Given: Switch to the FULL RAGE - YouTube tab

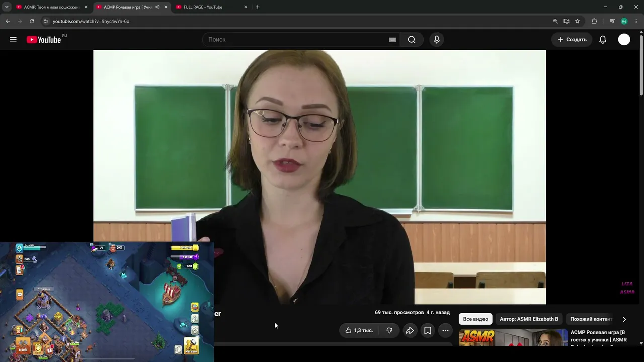Looking at the screenshot, I should point(211,7).
